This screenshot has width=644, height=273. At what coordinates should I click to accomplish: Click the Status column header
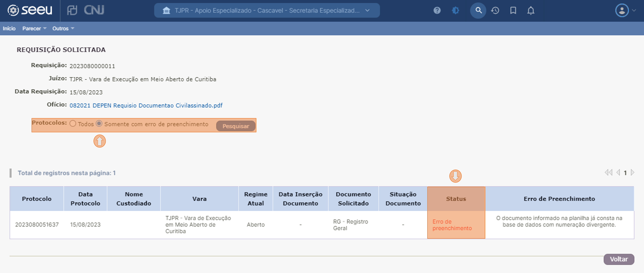point(456,199)
